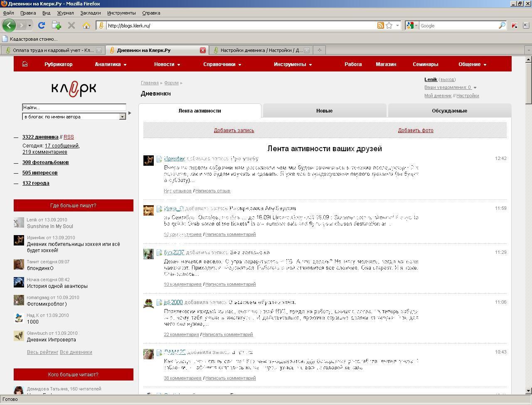Click the search magnifier icon in Google box
The height and width of the screenshot is (405, 532).
(x=502, y=25)
